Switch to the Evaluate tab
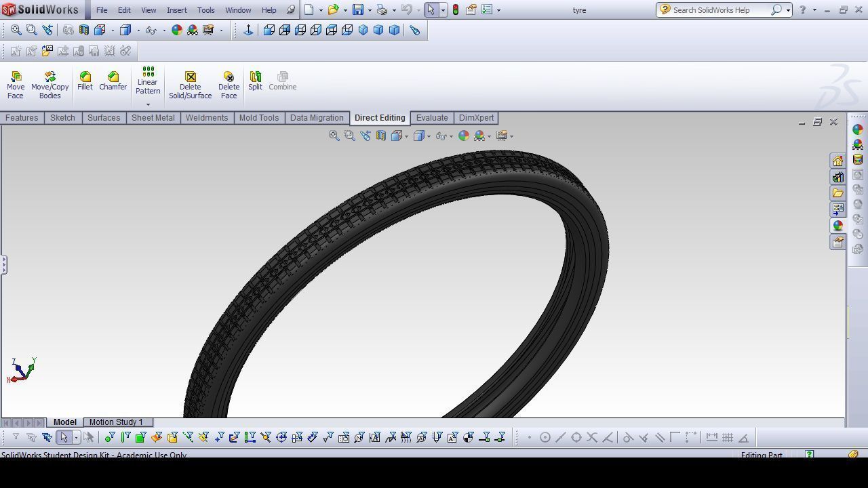The height and width of the screenshot is (488, 868). point(432,118)
